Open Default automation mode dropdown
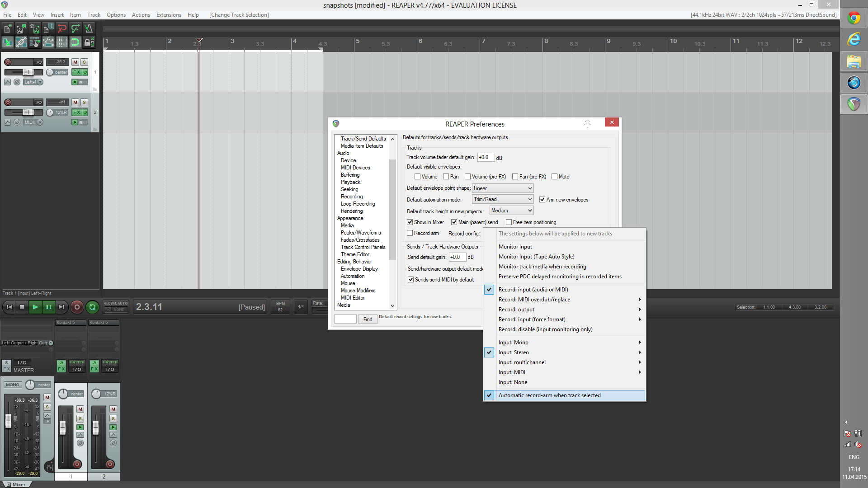This screenshot has width=868, height=488. pyautogui.click(x=503, y=199)
